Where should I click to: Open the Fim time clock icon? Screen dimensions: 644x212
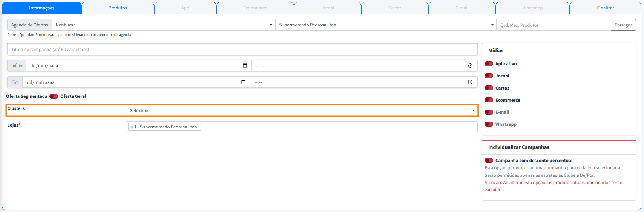470,82
